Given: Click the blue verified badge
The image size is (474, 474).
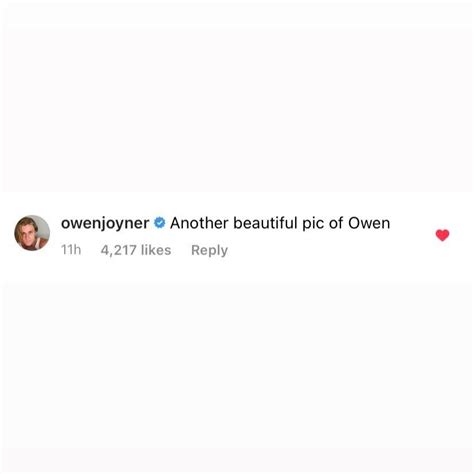Looking at the screenshot, I should (160, 223).
